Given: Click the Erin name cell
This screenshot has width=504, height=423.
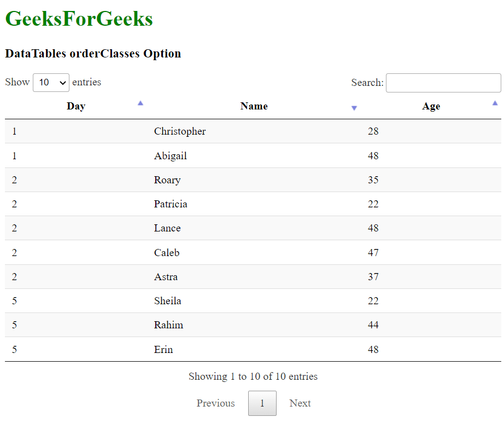Looking at the screenshot, I should (163, 350).
